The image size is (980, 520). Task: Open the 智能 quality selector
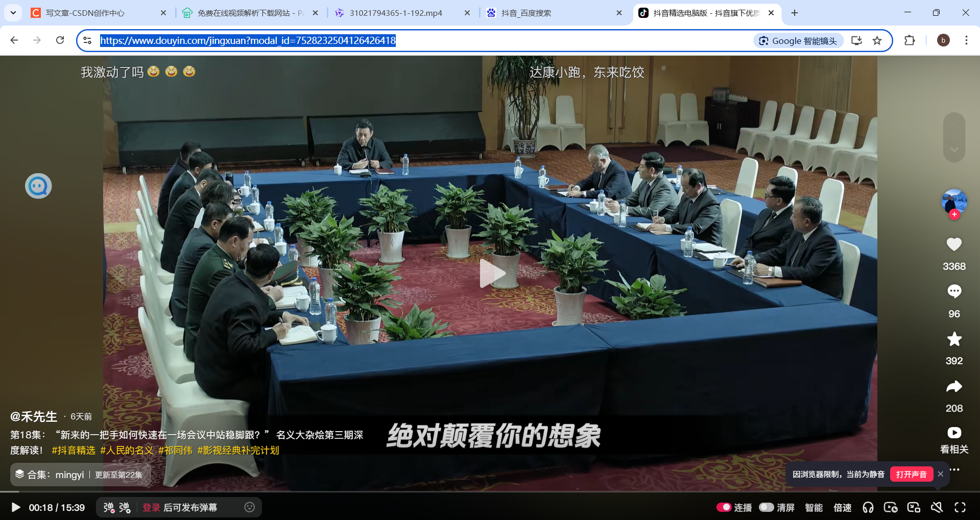[x=814, y=507]
